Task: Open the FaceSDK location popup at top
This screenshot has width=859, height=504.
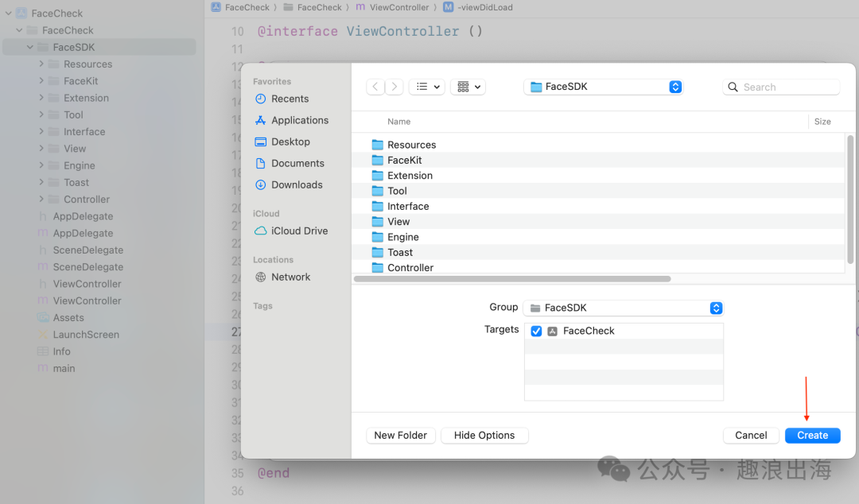Action: point(604,87)
